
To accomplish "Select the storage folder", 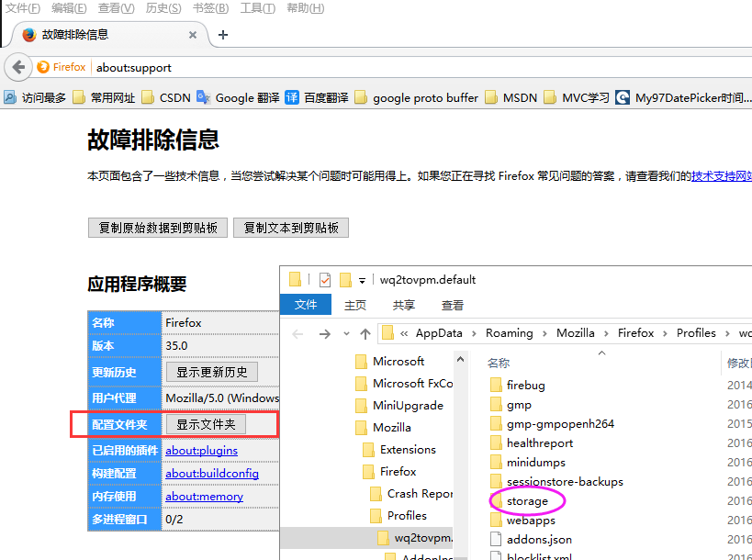I will (519, 501).
